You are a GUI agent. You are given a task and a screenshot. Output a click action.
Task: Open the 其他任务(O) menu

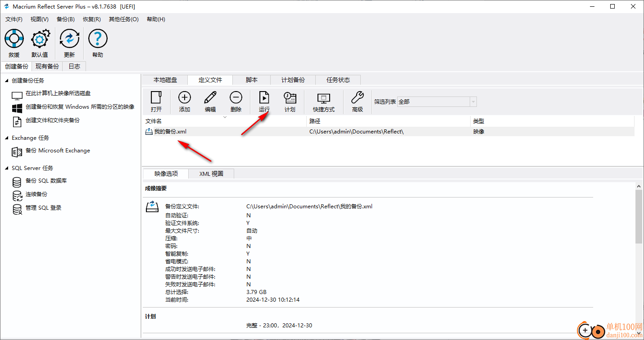click(x=124, y=19)
